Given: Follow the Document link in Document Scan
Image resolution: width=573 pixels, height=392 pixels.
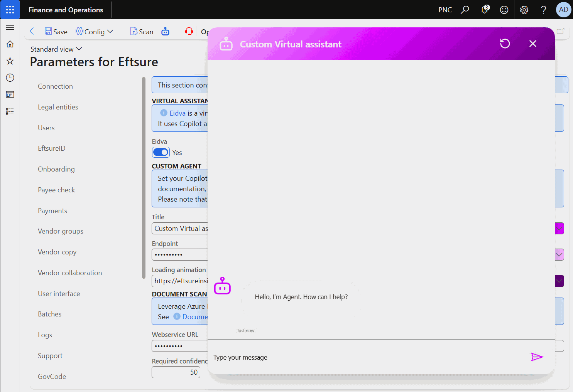Looking at the screenshot, I should [x=195, y=317].
